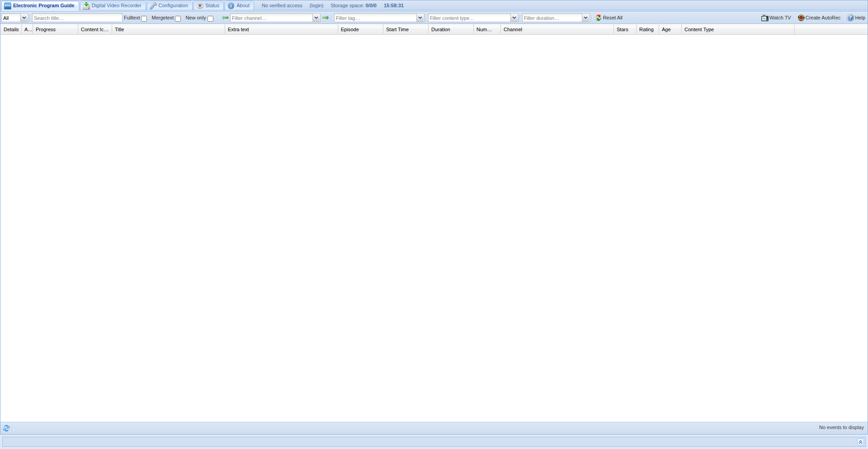
Task: Switch to the Digital Video Recorder tab
Action: point(113,6)
